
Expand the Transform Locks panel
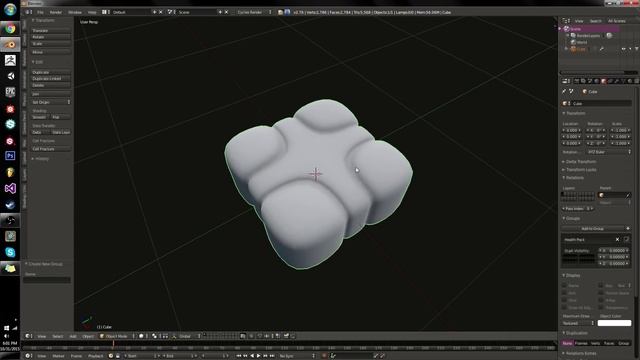click(581, 169)
